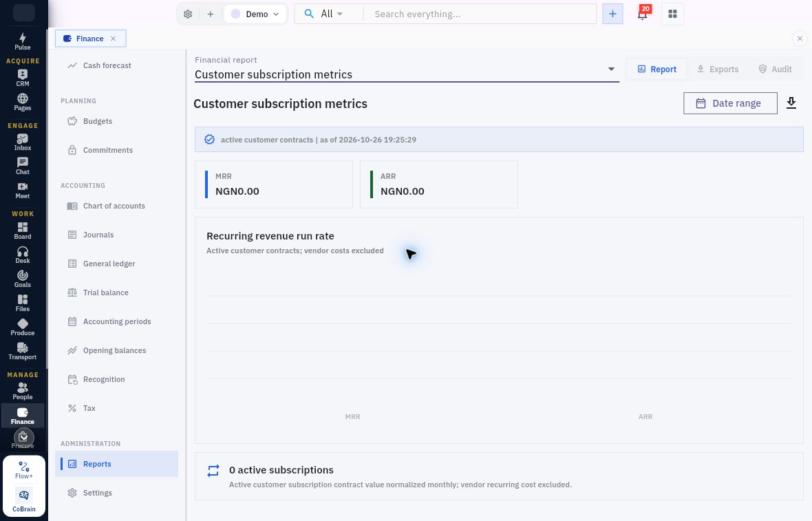
Task: Download the report using the download icon
Action: tap(791, 103)
